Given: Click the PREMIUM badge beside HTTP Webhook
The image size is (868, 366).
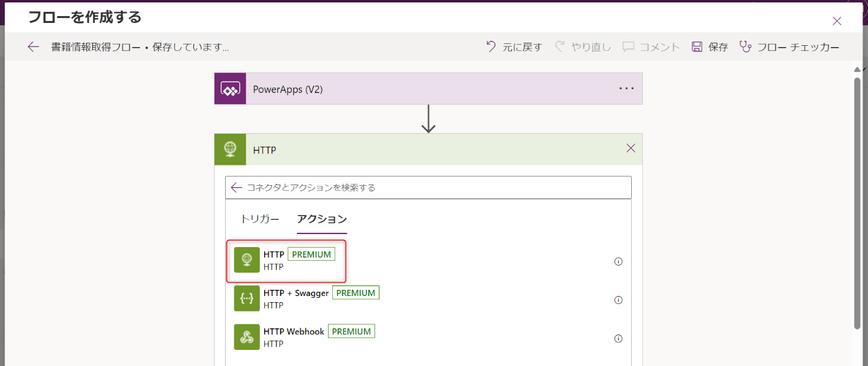Looking at the screenshot, I should pyautogui.click(x=352, y=331).
